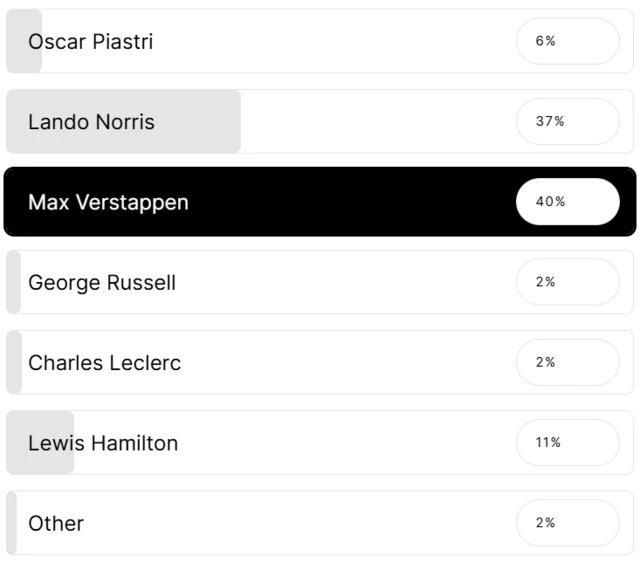Click the small gray bar beside Other
The width and height of the screenshot is (640, 563).
click(x=12, y=523)
